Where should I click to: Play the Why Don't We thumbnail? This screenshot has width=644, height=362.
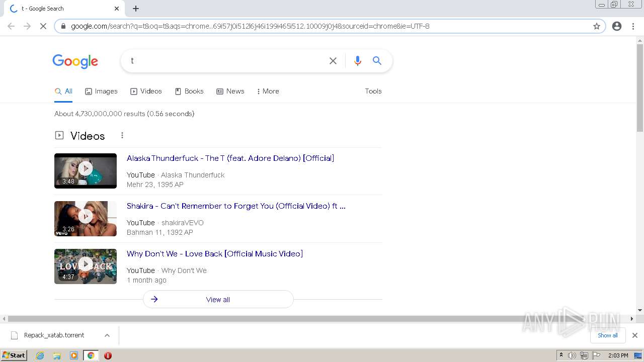[x=86, y=266]
